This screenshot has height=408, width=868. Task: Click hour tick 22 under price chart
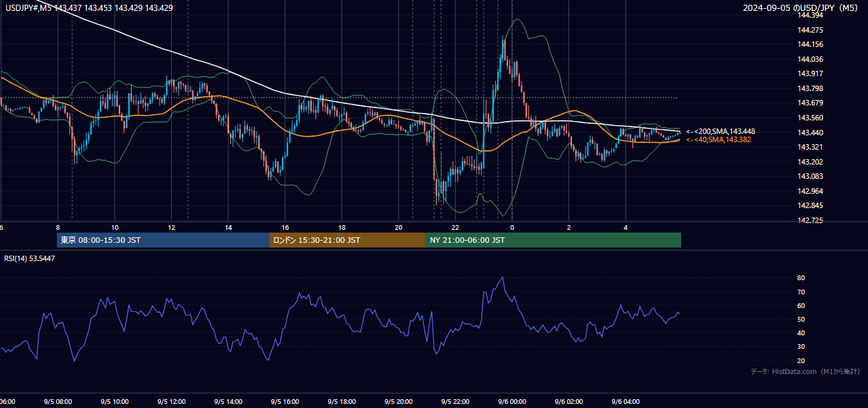[x=456, y=227]
